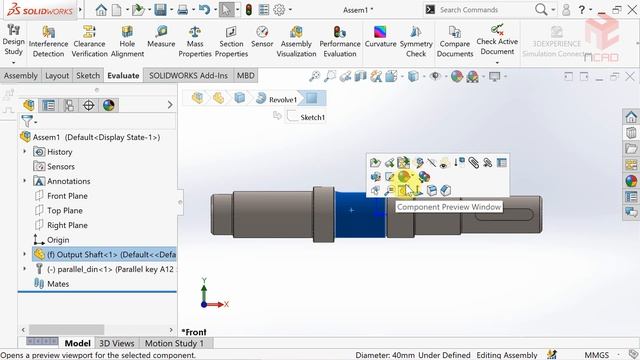Open the Options gear
640x360 pixels.
279,9
